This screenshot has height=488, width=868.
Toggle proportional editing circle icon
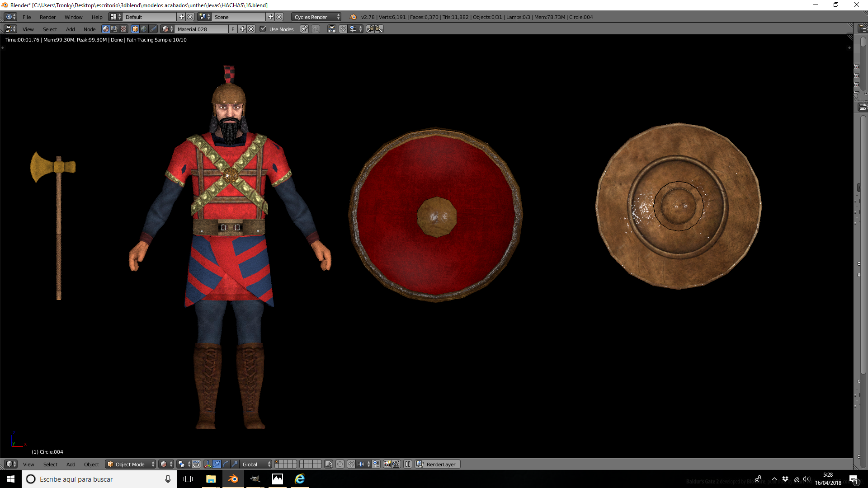340,464
